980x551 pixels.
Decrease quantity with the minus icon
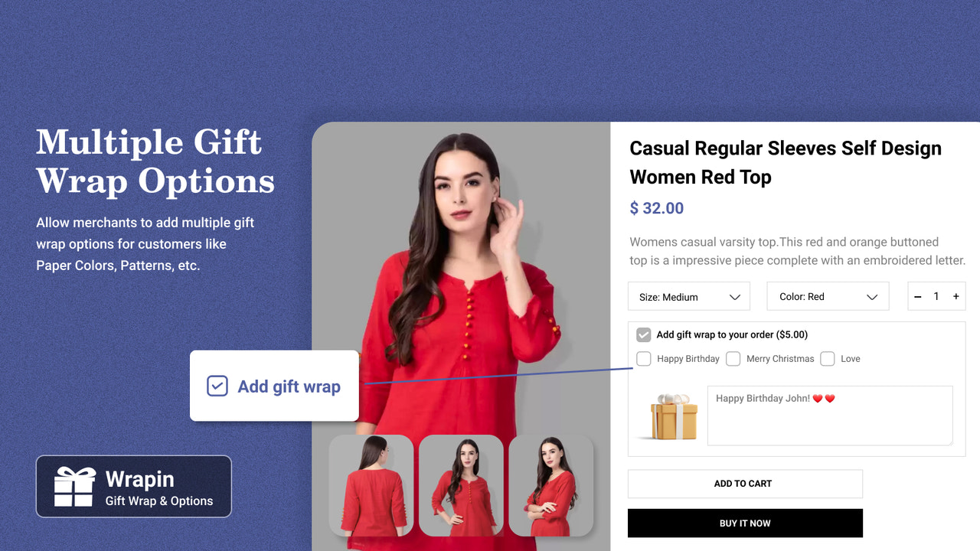(918, 297)
